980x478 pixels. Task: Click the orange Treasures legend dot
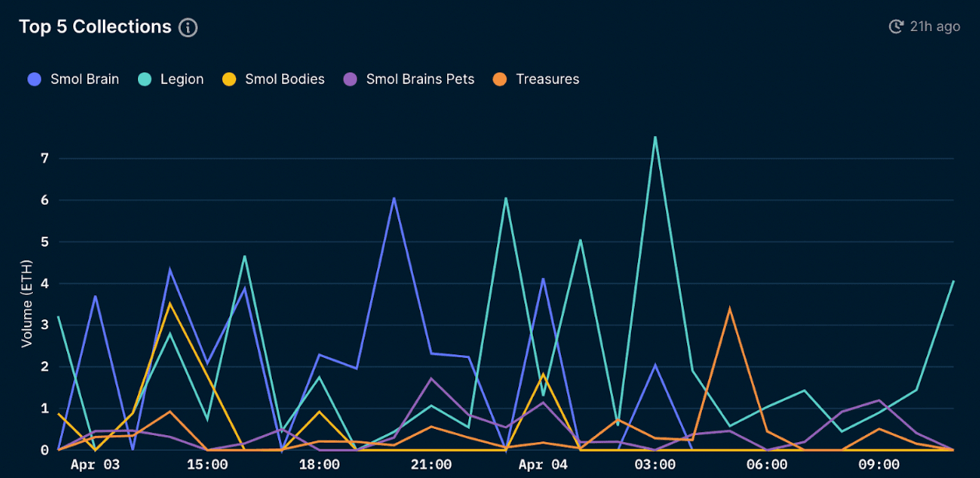pos(500,79)
